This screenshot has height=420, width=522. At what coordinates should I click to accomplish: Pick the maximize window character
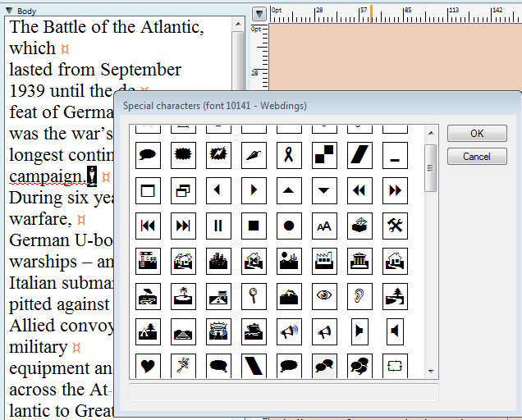(x=148, y=190)
